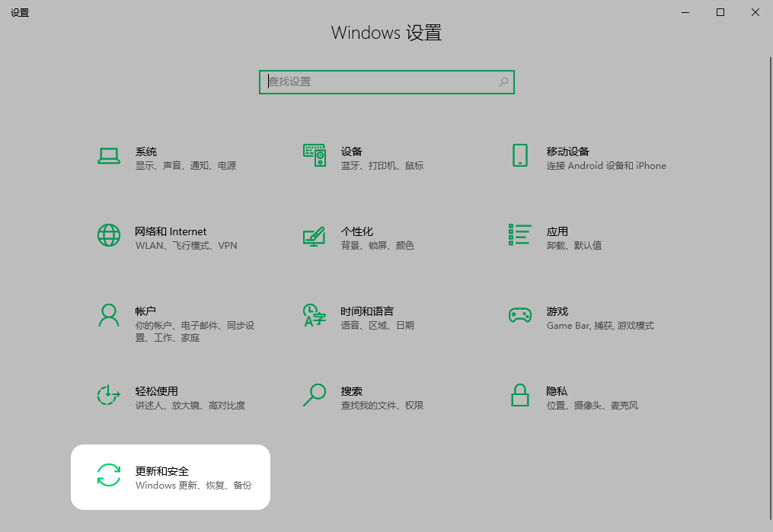Click the 移动设备 category title

(568, 151)
